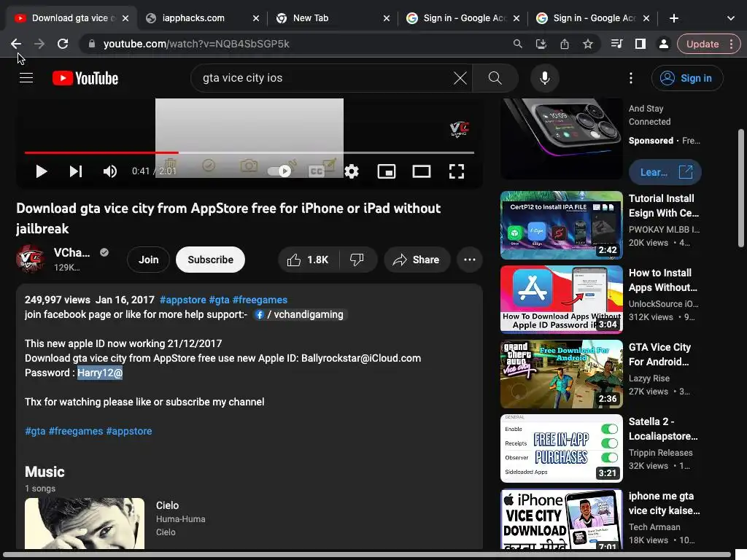Open the YouTube hamburger guide menu
The width and height of the screenshot is (747, 560).
26,77
